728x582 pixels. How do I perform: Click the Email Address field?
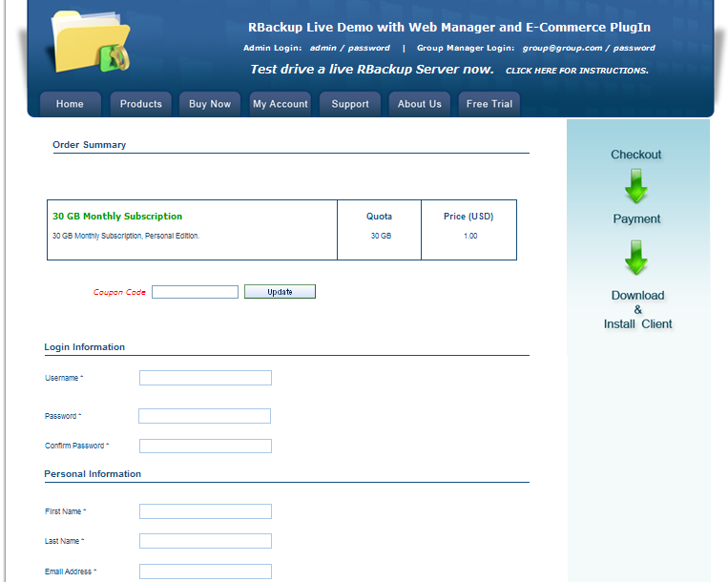tap(205, 572)
